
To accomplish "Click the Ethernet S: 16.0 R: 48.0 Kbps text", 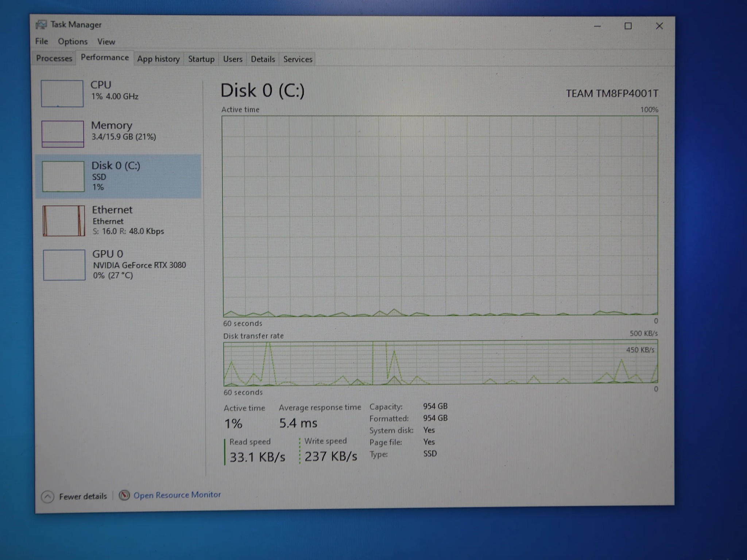I will click(128, 231).
